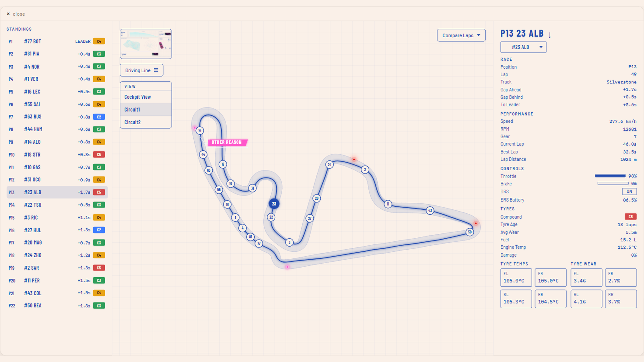Click the throttle progress bar
The image size is (644, 362).
(610, 176)
